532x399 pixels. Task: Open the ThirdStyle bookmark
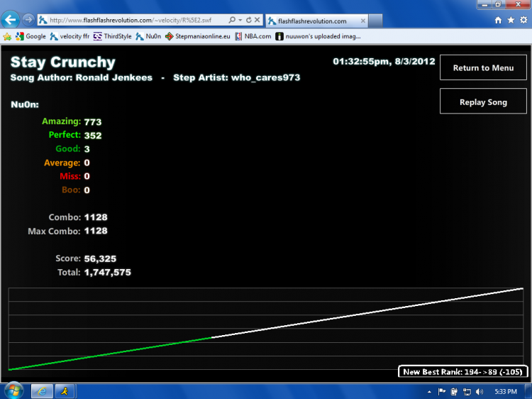[113, 36]
